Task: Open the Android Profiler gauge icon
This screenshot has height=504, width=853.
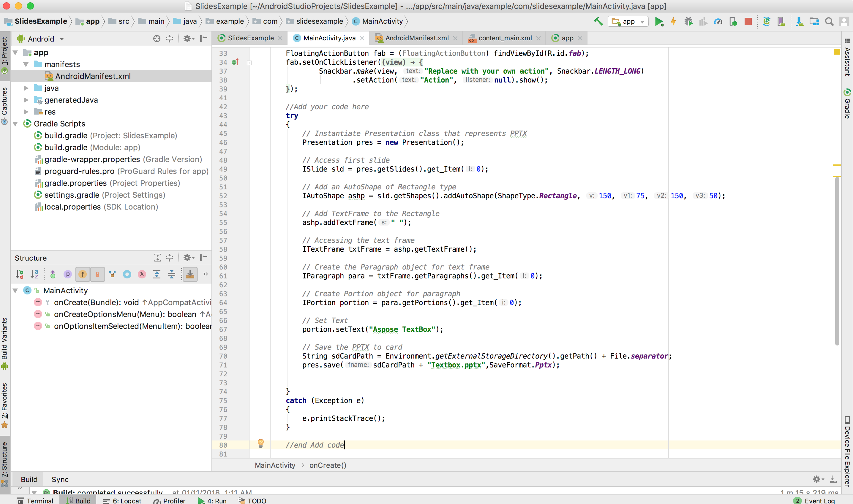Action: [718, 21]
